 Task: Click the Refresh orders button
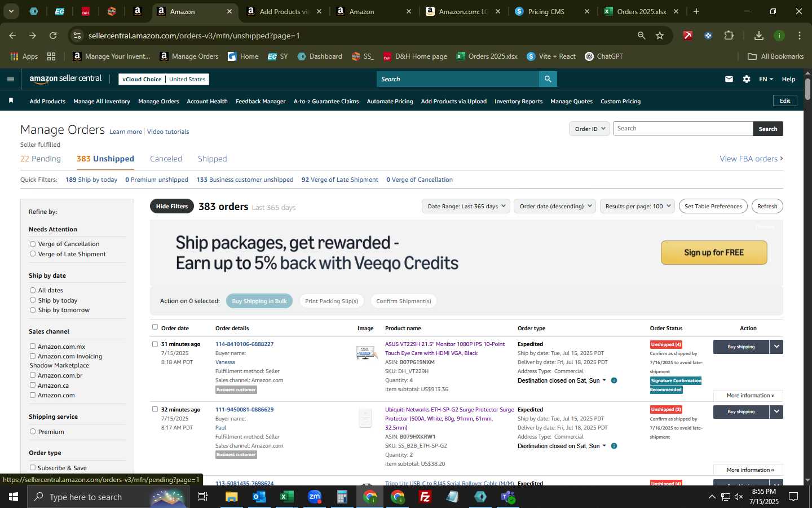pos(767,206)
